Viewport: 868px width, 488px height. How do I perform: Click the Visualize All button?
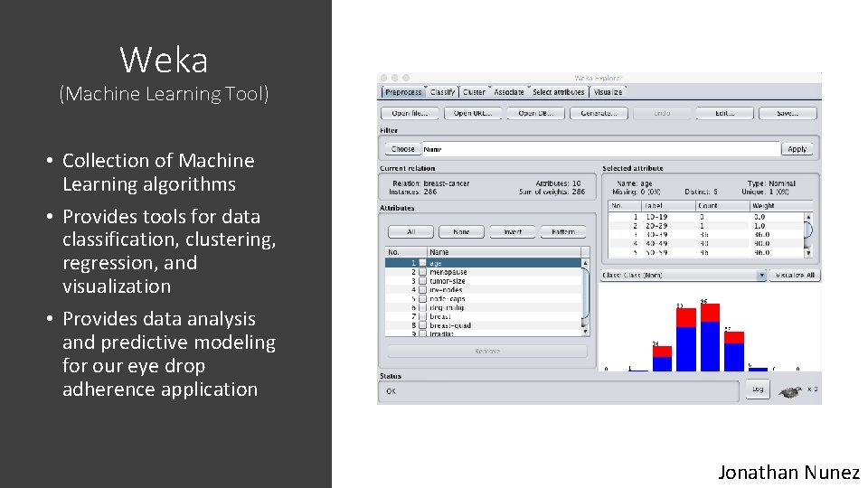tap(795, 275)
